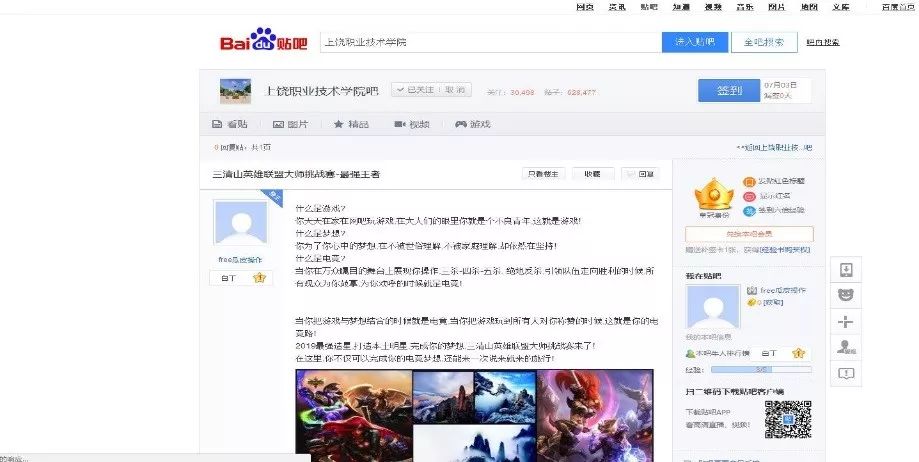Click the 回复 reply button

641,174
